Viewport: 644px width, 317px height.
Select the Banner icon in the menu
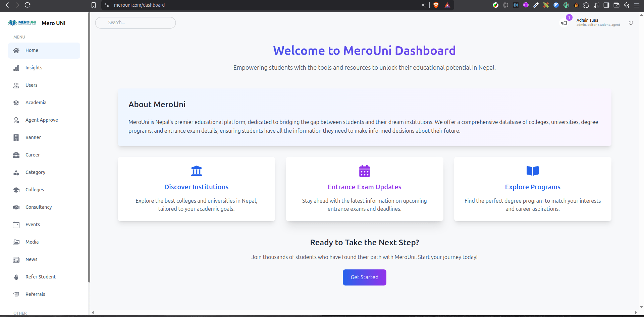[16, 137]
